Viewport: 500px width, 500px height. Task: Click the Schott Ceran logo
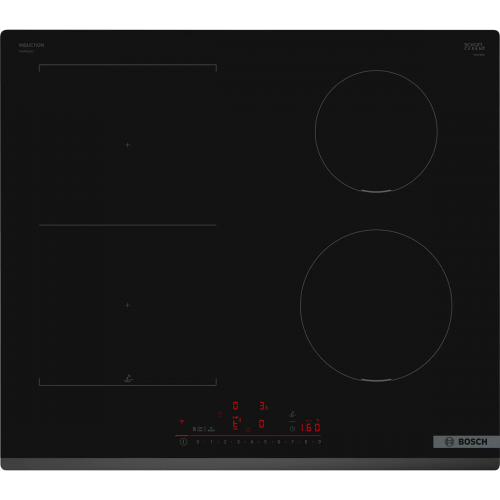[x=474, y=47]
